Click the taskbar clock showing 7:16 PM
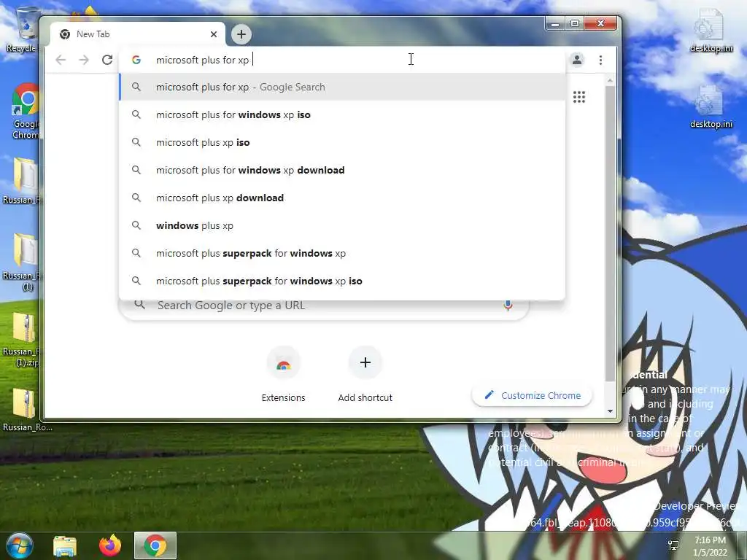The height and width of the screenshot is (560, 747). point(711,546)
